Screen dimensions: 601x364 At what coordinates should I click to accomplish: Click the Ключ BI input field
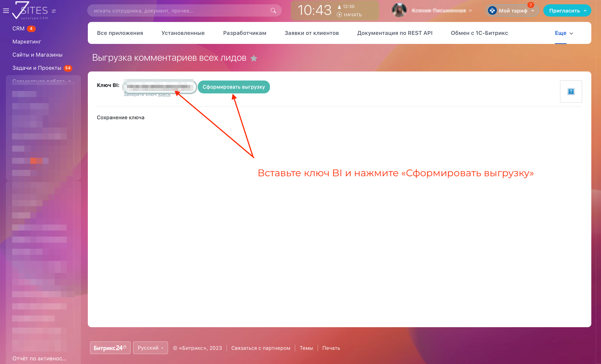point(159,86)
